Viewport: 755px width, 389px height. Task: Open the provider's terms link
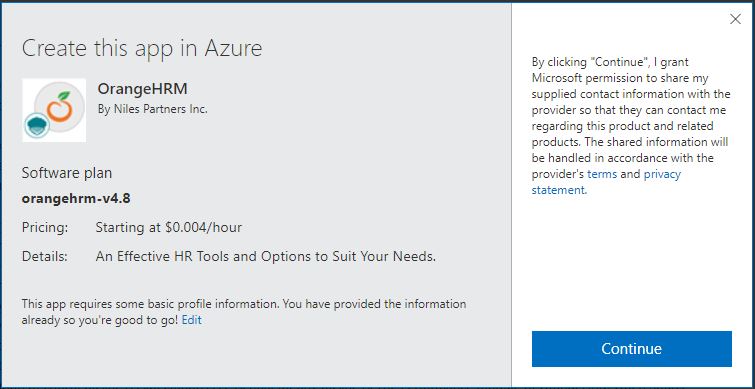pyautogui.click(x=602, y=174)
